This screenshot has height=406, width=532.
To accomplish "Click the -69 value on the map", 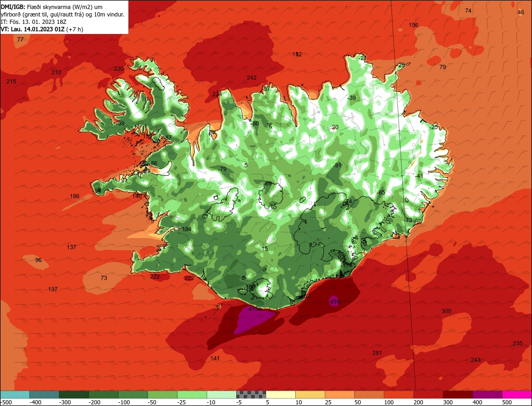I will (x=268, y=183).
